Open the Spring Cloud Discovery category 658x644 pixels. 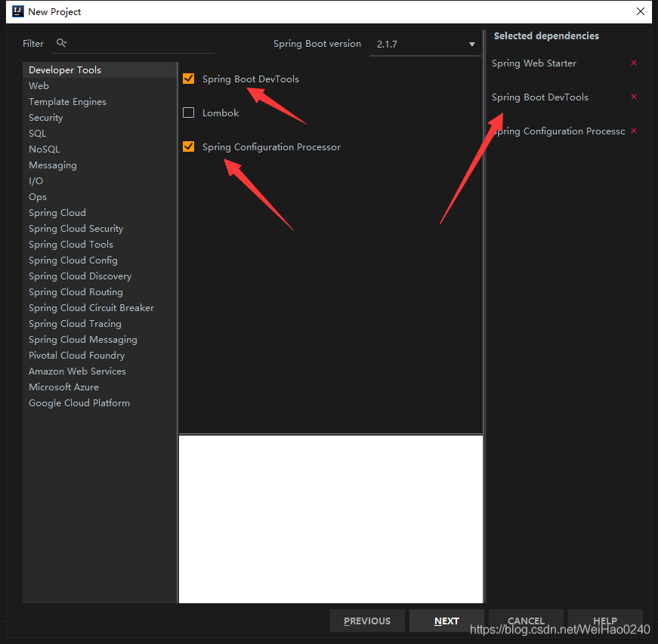pos(100,276)
